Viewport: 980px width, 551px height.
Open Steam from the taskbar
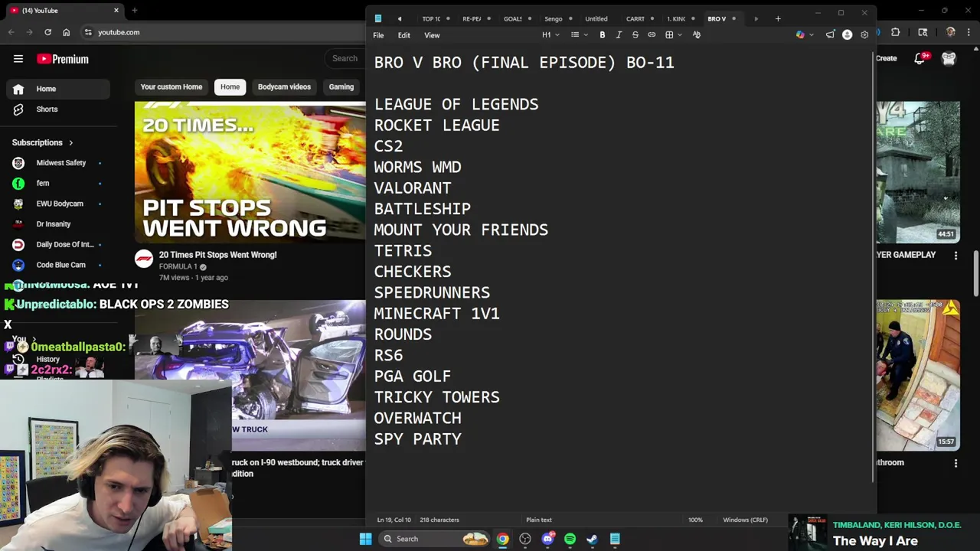[x=592, y=539]
